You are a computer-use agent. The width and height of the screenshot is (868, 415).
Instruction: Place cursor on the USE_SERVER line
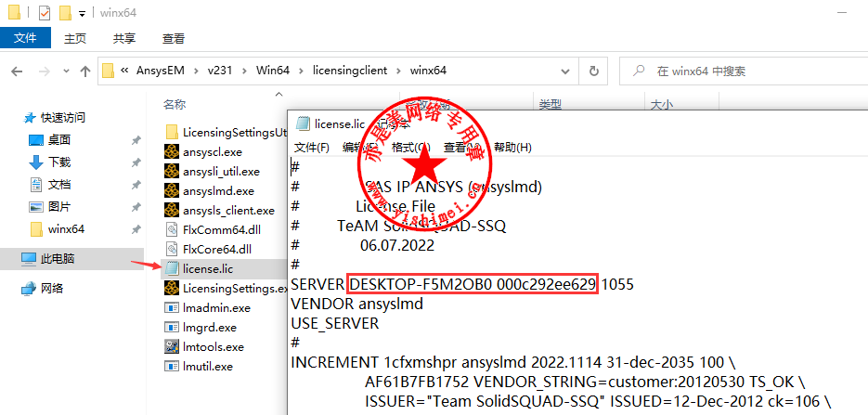[x=335, y=323]
